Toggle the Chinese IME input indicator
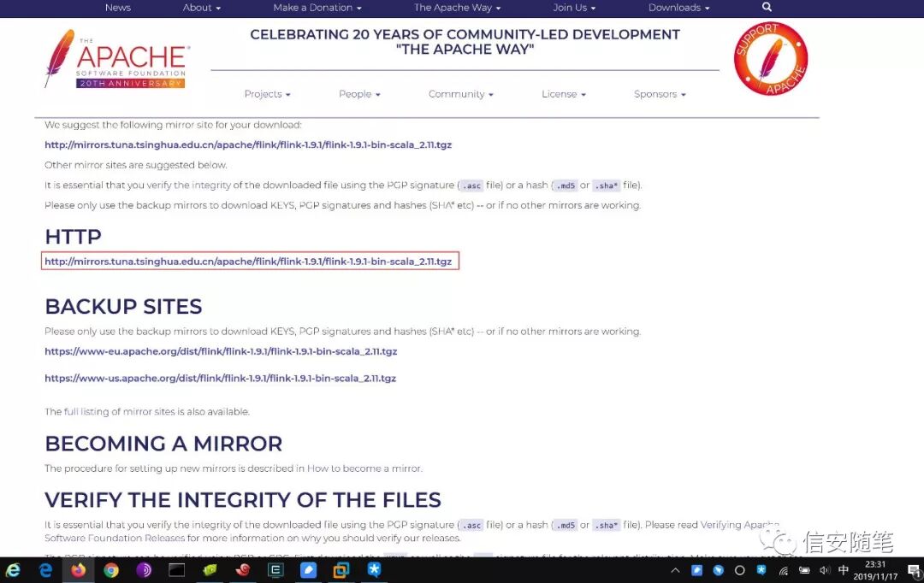The image size is (924, 583). [844, 570]
